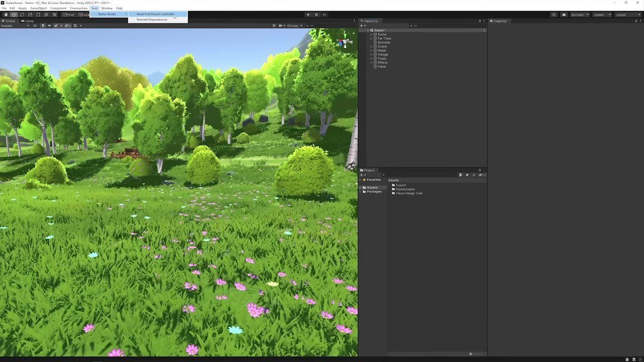This screenshot has width=644, height=362.
Task: Select the Inspector tab
Action: [x=499, y=21]
